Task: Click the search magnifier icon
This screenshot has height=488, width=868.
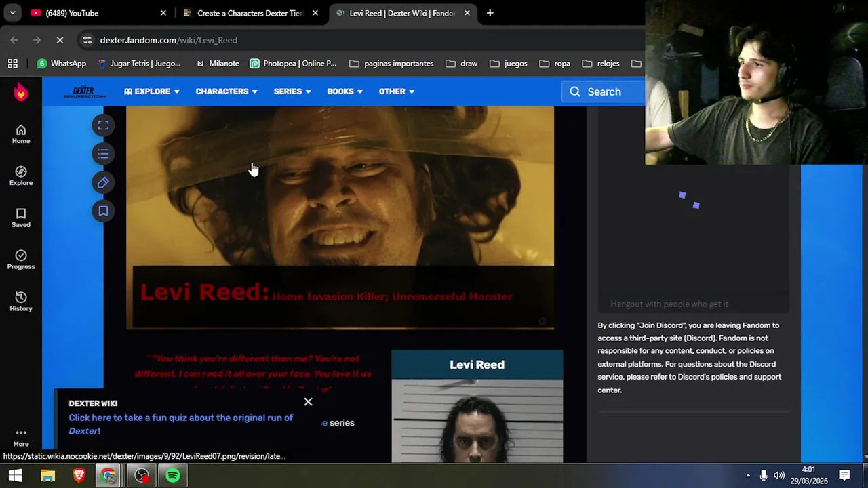Action: tap(575, 91)
